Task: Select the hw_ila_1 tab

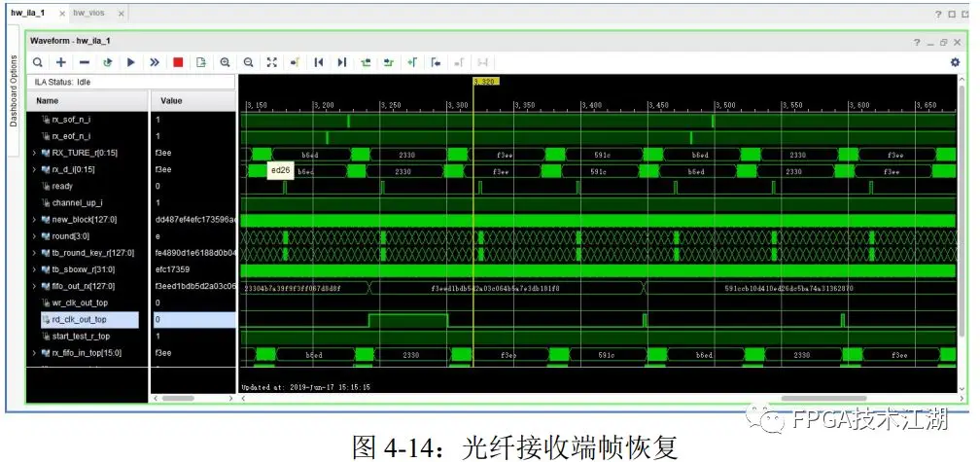Action: [29, 14]
